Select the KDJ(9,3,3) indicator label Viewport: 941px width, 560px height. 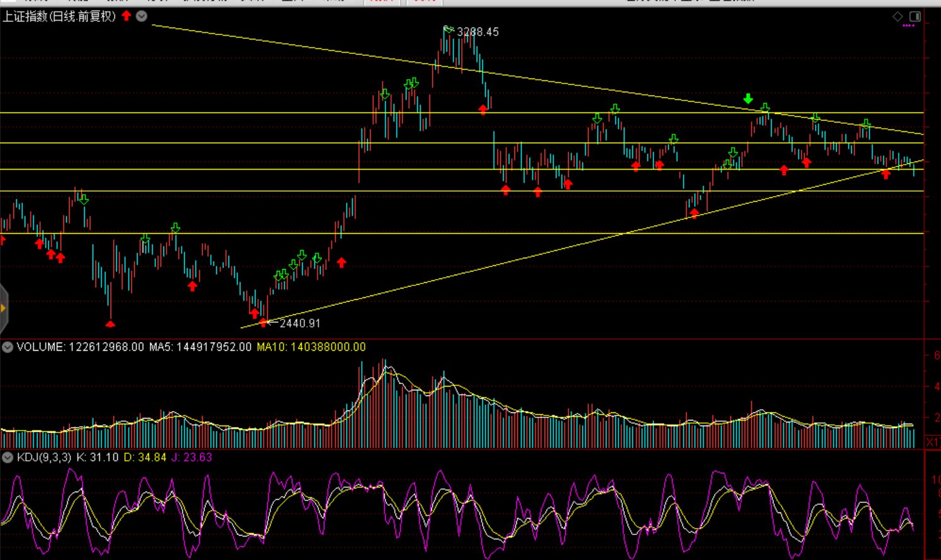pyautogui.click(x=44, y=458)
